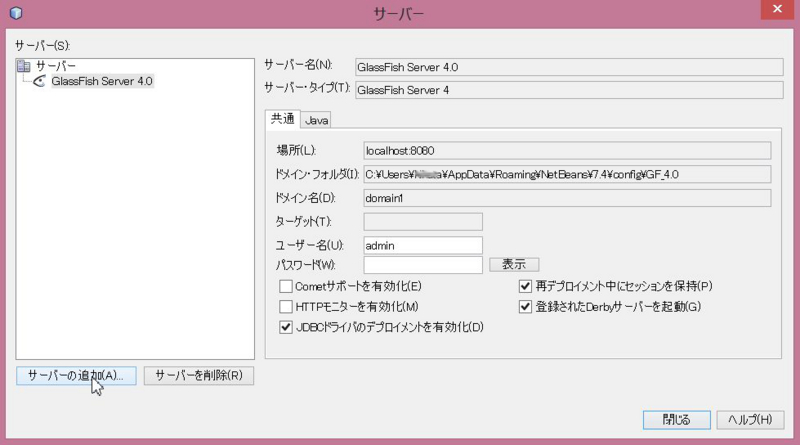Click the NetBeans cube icon in title bar
This screenshot has height=445, width=800.
[x=16, y=13]
